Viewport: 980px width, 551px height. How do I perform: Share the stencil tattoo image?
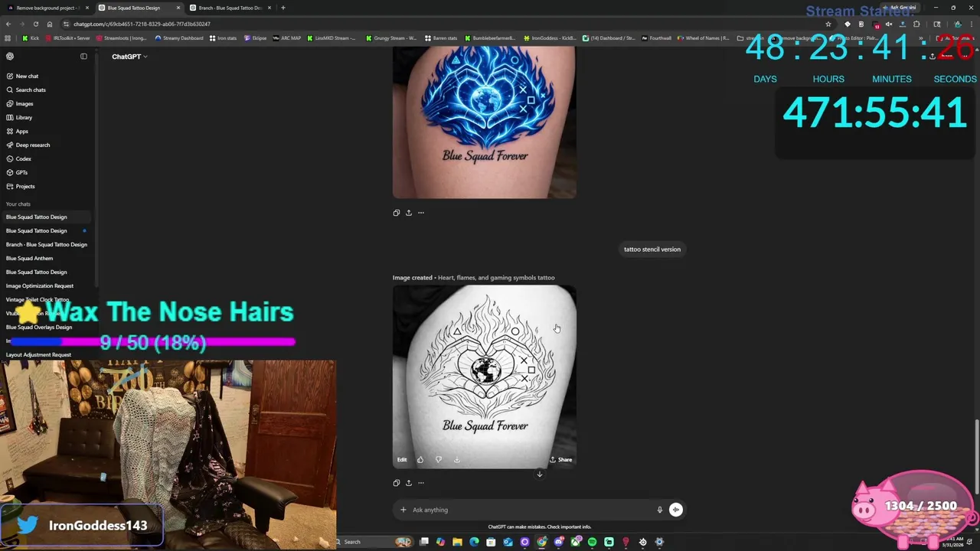[561, 459]
